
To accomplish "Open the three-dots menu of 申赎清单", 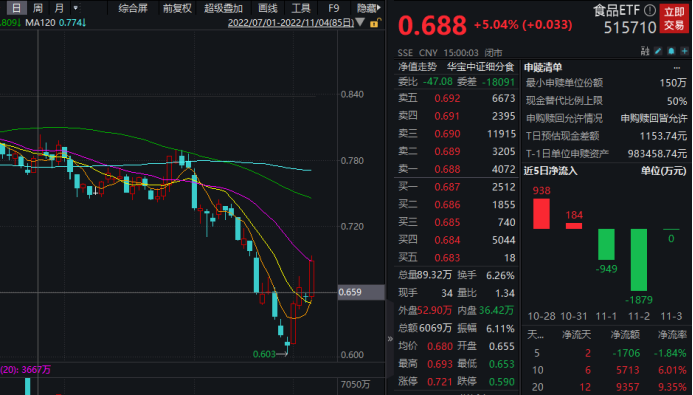I will (x=677, y=68).
